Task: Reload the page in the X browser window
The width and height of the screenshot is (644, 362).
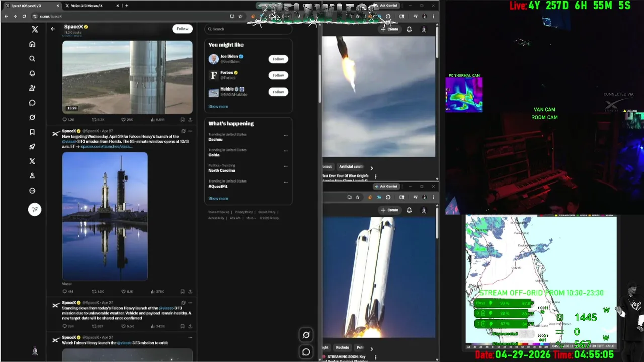Action: tap(24, 16)
